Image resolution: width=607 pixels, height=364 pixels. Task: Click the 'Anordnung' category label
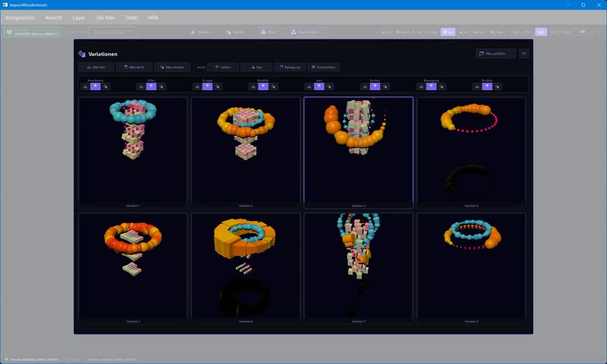96,80
